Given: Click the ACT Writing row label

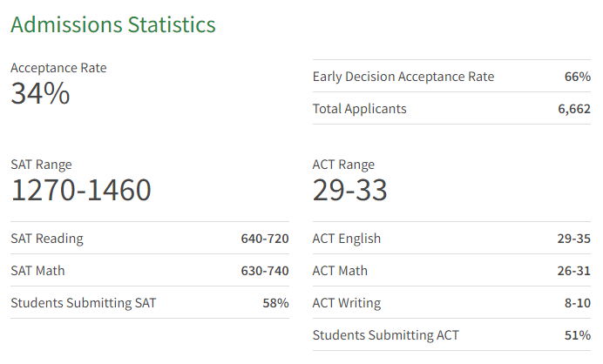Looking at the screenshot, I should click(347, 303).
